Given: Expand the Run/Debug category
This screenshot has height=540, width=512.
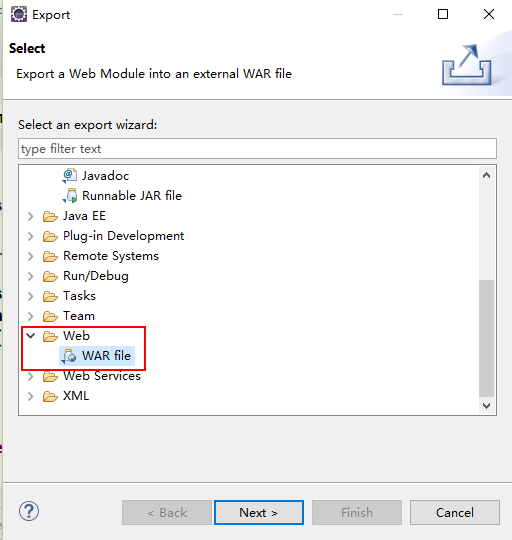Looking at the screenshot, I should [31, 276].
